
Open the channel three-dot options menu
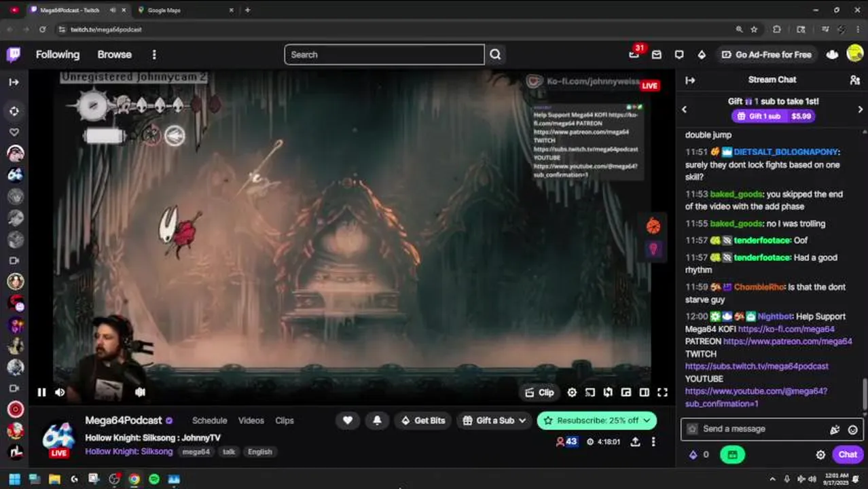pos(653,441)
